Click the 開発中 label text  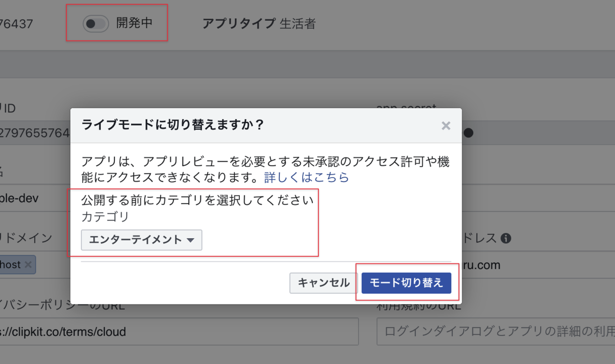(x=135, y=24)
